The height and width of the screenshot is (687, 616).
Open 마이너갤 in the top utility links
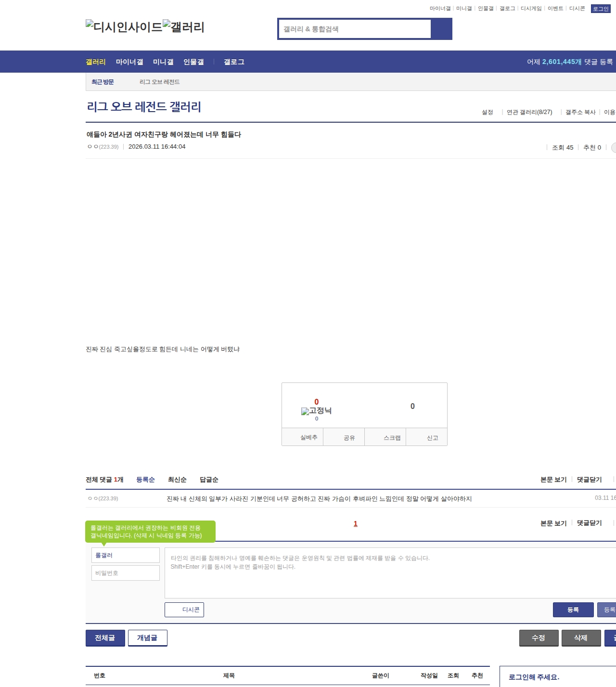click(x=440, y=9)
